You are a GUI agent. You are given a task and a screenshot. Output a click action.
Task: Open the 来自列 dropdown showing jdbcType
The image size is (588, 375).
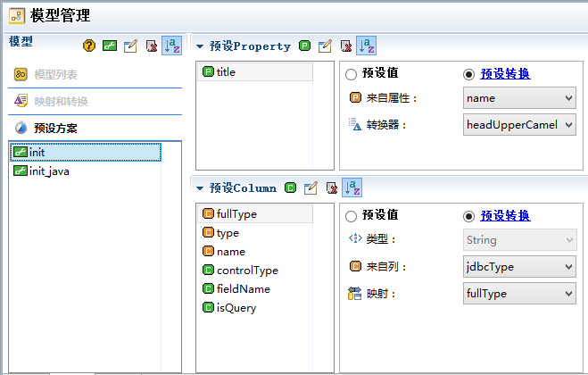[519, 266]
